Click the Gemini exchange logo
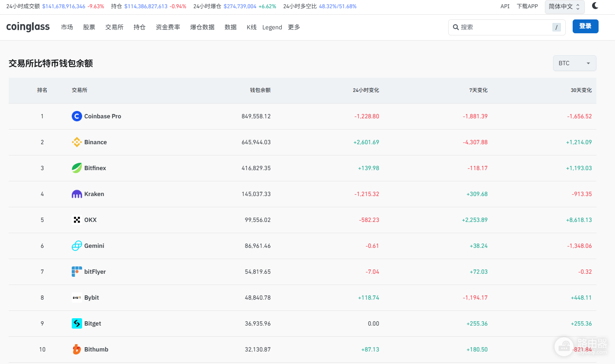The width and height of the screenshot is (615, 364). pyautogui.click(x=76, y=246)
